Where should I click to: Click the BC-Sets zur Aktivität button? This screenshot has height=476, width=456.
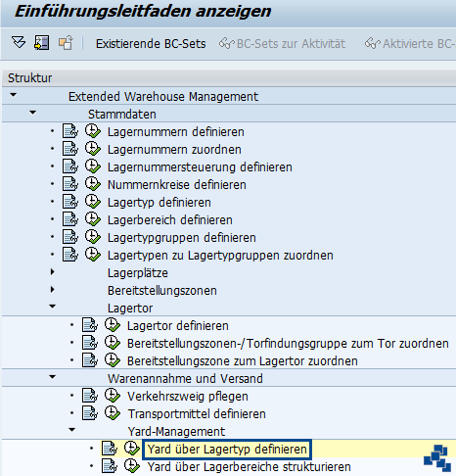282,44
